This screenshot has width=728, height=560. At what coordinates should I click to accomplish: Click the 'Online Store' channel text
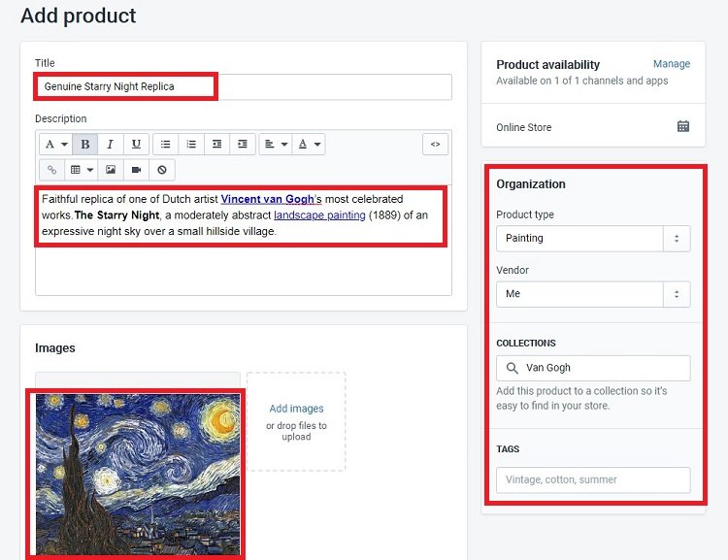click(x=524, y=127)
